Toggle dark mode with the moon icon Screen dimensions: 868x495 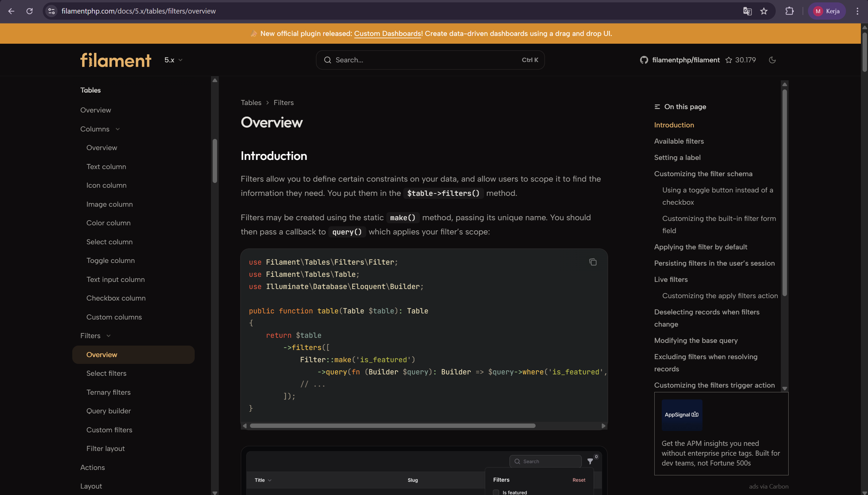[x=772, y=60]
